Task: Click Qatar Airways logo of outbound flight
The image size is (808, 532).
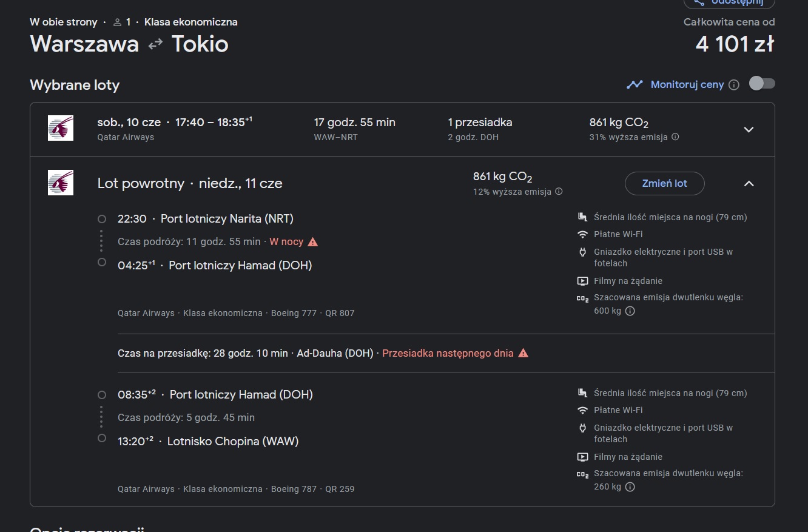Action: tap(61, 128)
